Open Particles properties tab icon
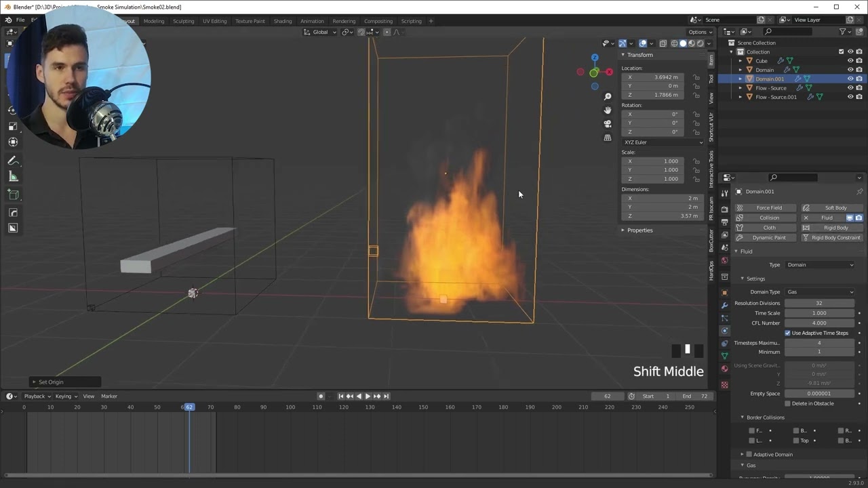Screen dimensions: 868x488 pyautogui.click(x=724, y=318)
